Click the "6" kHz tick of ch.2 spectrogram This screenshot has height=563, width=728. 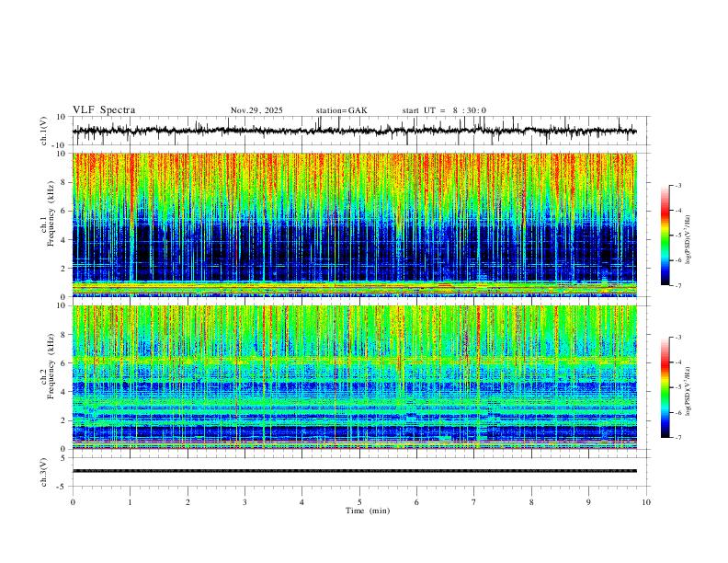(63, 363)
